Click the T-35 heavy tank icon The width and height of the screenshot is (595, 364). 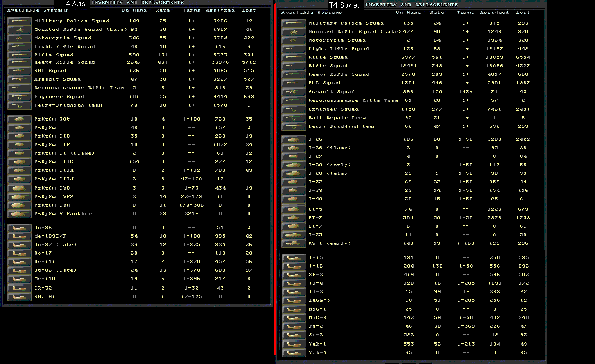point(294,235)
